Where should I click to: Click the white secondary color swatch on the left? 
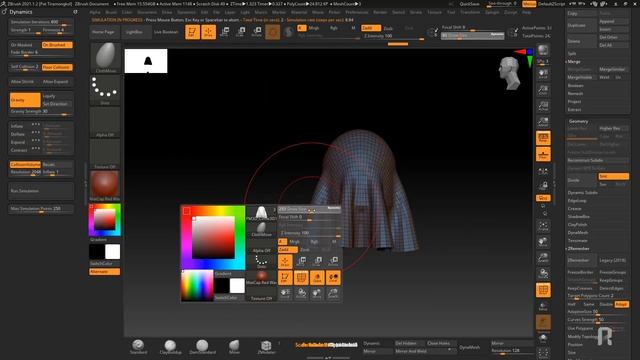113,252
